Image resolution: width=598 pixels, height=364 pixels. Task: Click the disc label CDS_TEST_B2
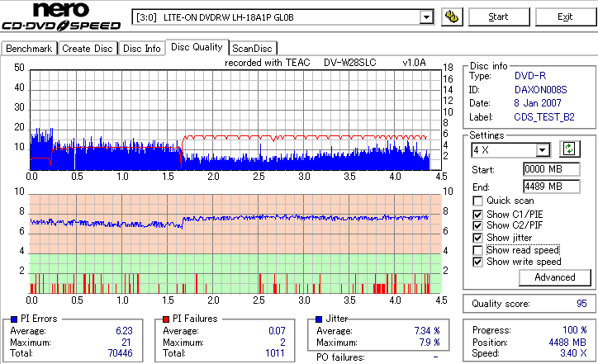click(x=543, y=117)
